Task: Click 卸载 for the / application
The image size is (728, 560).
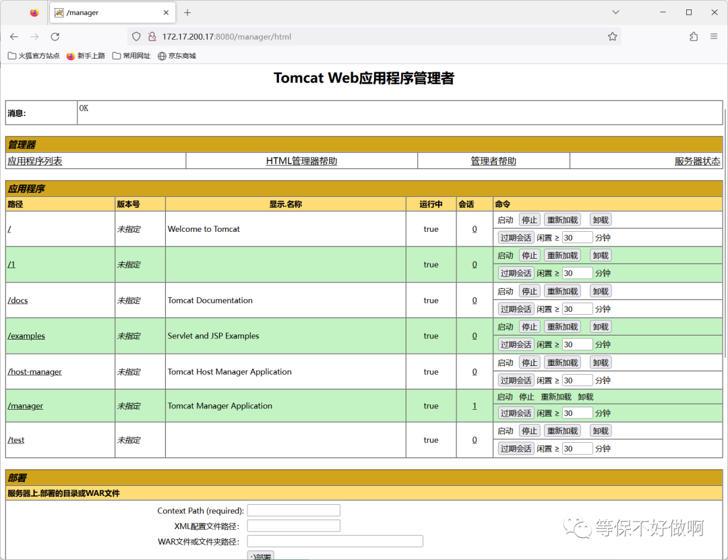Action: (x=601, y=220)
